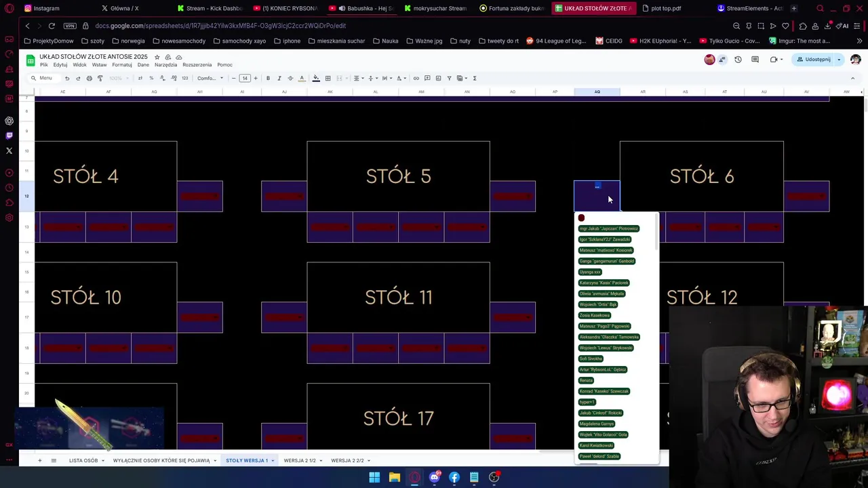This screenshot has width=868, height=488.
Task: Insert a comment from the toolbar
Action: [427, 78]
